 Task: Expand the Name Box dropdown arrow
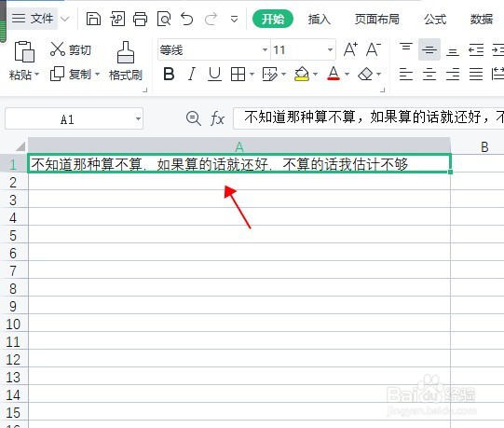click(138, 118)
